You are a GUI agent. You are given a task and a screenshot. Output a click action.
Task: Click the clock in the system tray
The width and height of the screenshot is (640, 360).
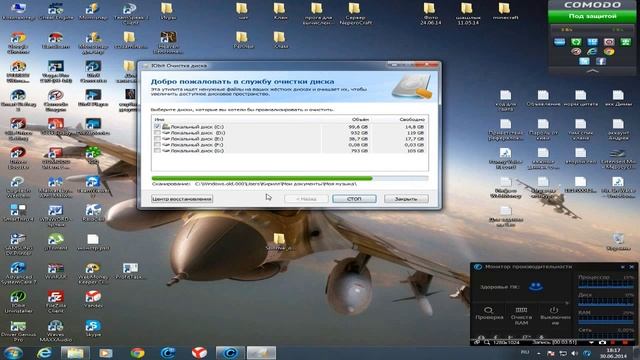point(613,353)
